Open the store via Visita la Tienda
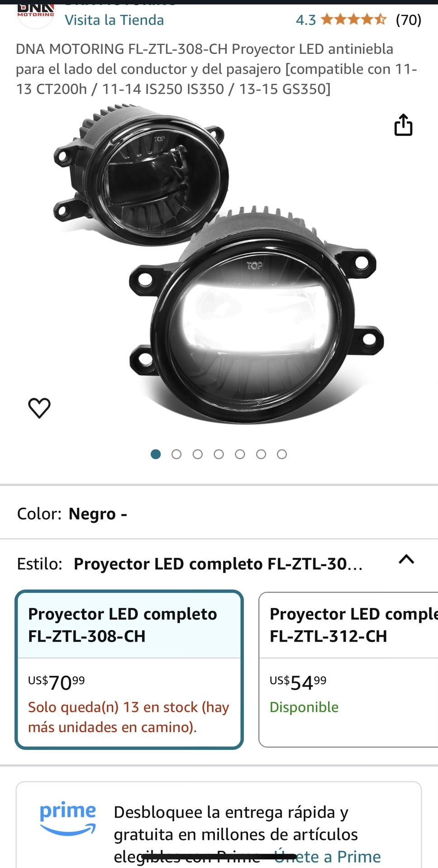Image resolution: width=438 pixels, height=868 pixels. click(x=114, y=20)
